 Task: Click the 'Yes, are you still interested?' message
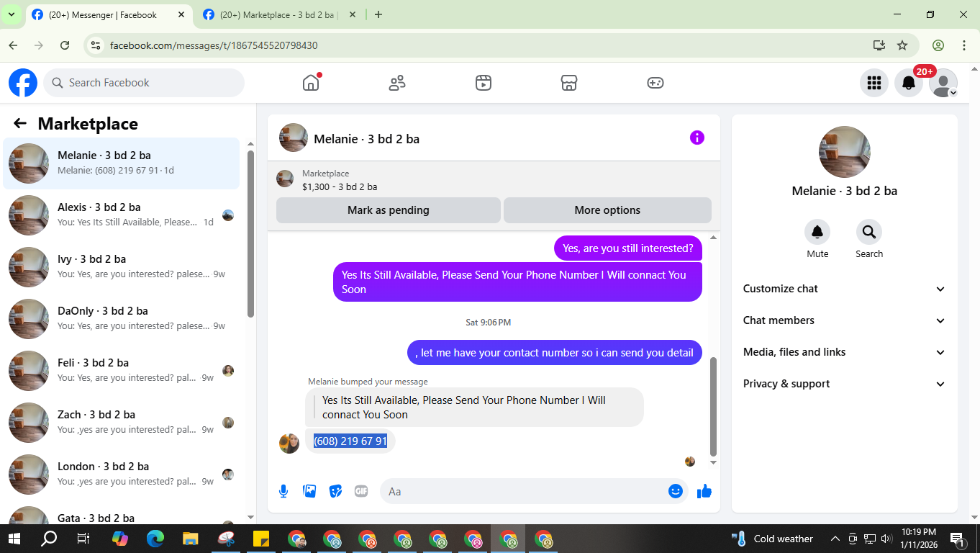click(628, 248)
